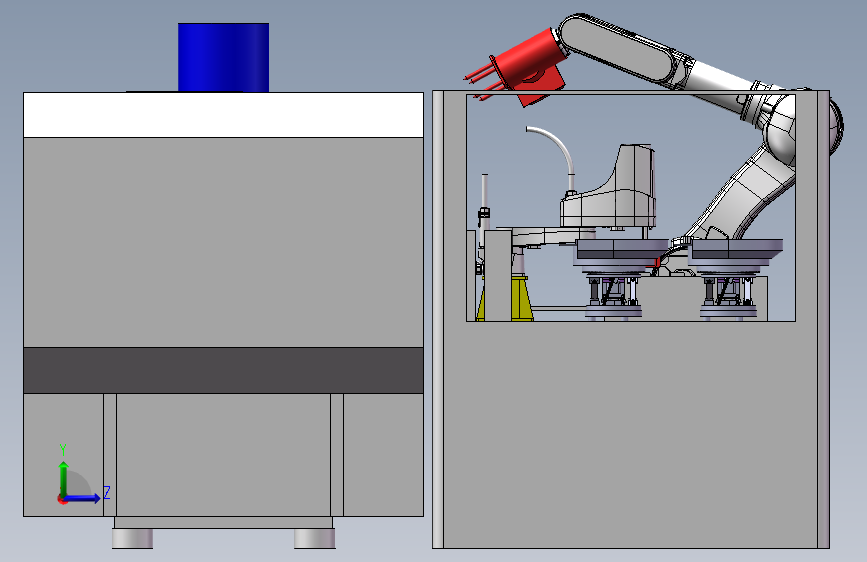Click the coordinate triad Y axis arrow

64,478
